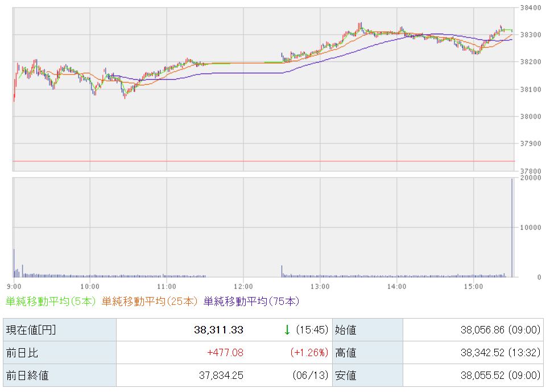Image resolution: width=546 pixels, height=392 pixels.
Task: Select the 75-period simple moving average legend
Action: pos(251,301)
